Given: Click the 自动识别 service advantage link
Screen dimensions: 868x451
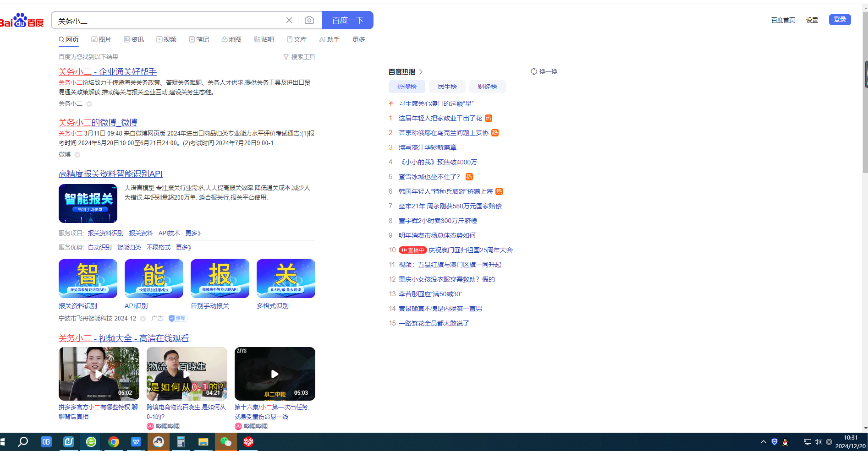Looking at the screenshot, I should (x=100, y=247).
